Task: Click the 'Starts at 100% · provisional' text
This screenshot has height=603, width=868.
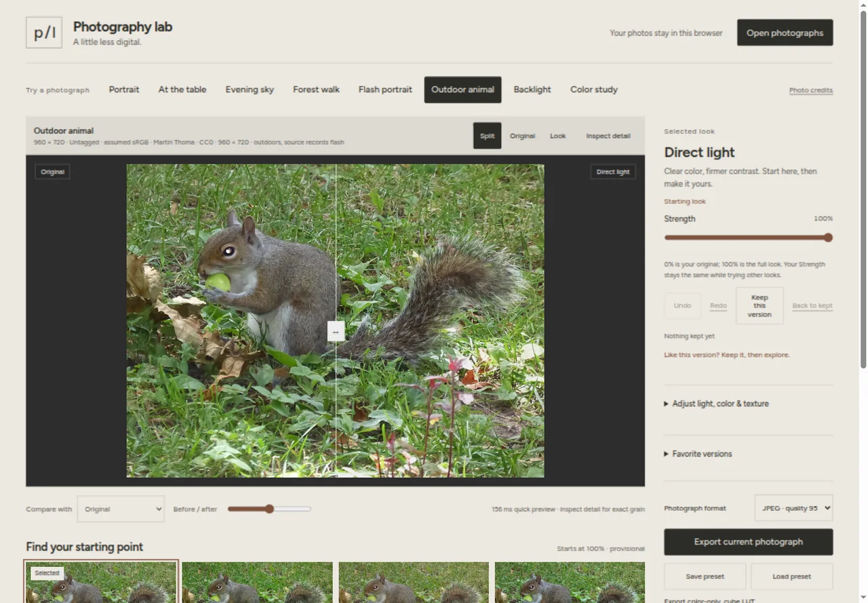Action: [601, 549]
